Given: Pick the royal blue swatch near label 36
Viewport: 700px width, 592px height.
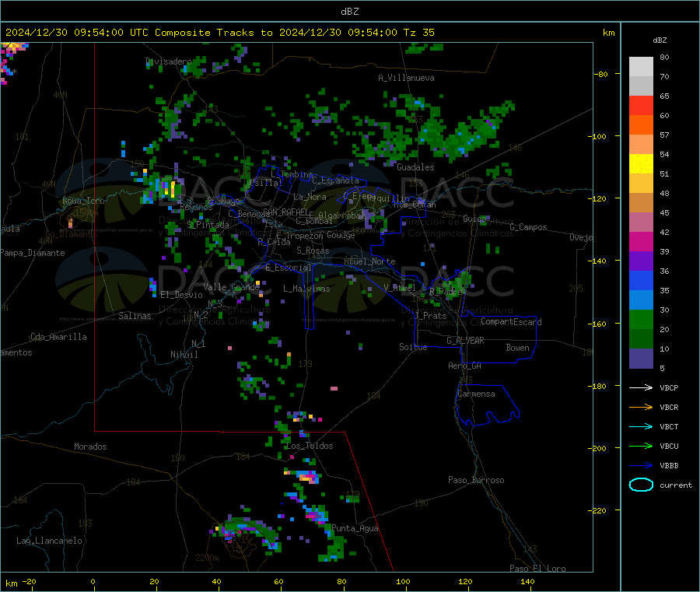Looking at the screenshot, I should point(641,280).
